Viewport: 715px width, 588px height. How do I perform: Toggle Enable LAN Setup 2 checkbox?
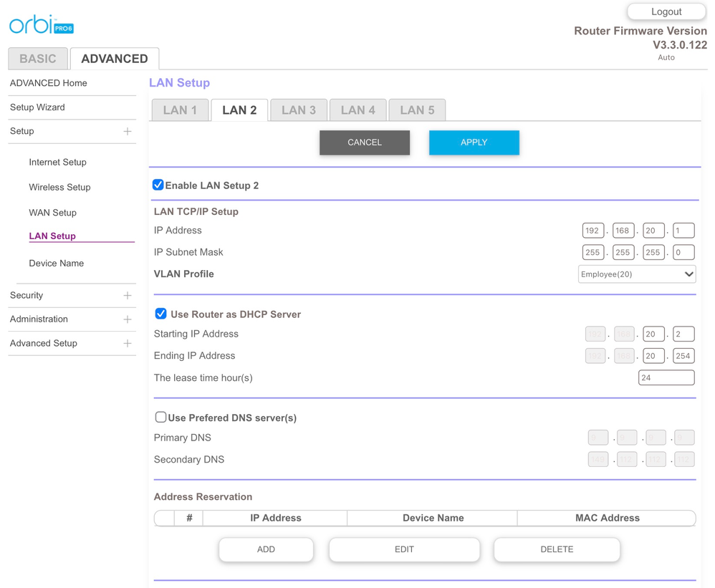(158, 185)
